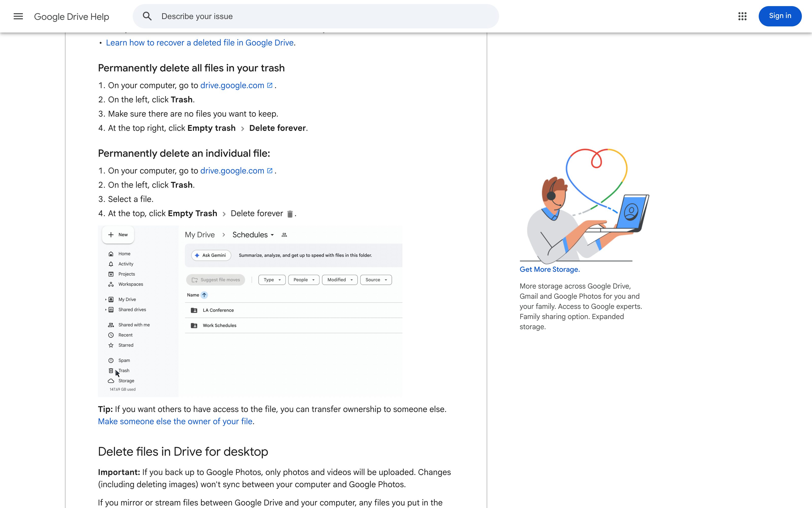Image resolution: width=812 pixels, height=508 pixels.
Task: Click the trash can icon after Delete forever
Action: (290, 214)
